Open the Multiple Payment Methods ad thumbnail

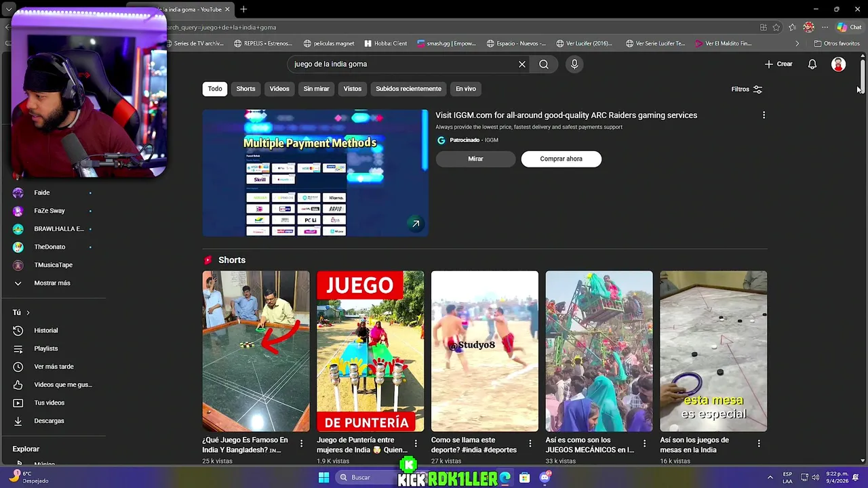coord(315,173)
